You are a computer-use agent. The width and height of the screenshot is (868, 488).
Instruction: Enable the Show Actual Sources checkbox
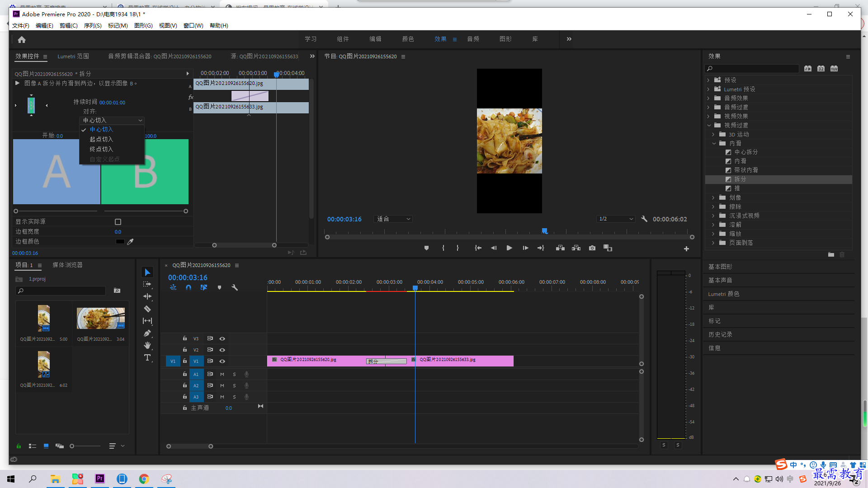pyautogui.click(x=118, y=222)
